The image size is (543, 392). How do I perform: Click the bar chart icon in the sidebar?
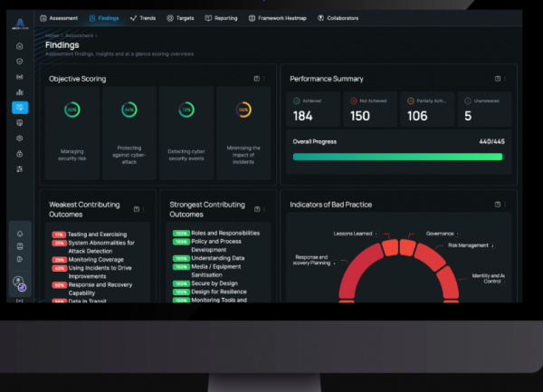tap(20, 91)
